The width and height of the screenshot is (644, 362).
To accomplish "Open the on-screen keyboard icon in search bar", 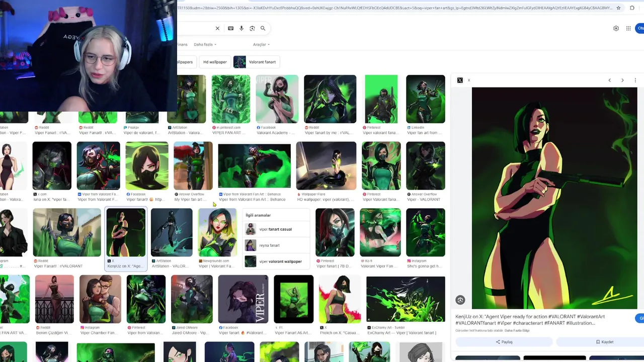I will [230, 28].
